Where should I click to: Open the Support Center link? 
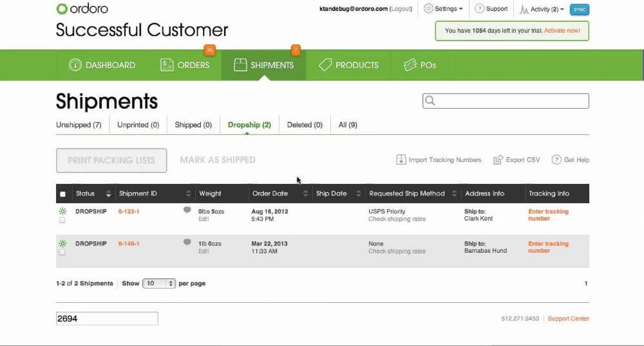coord(569,318)
